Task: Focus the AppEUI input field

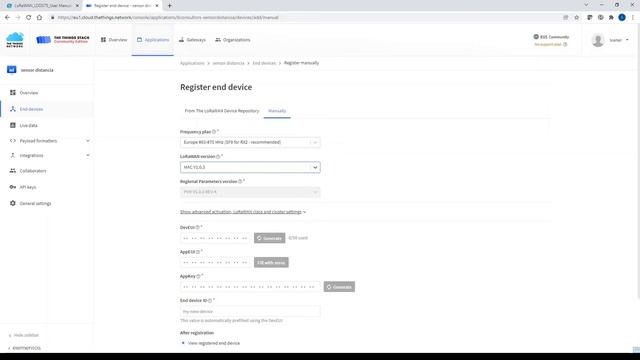Action: point(215,262)
